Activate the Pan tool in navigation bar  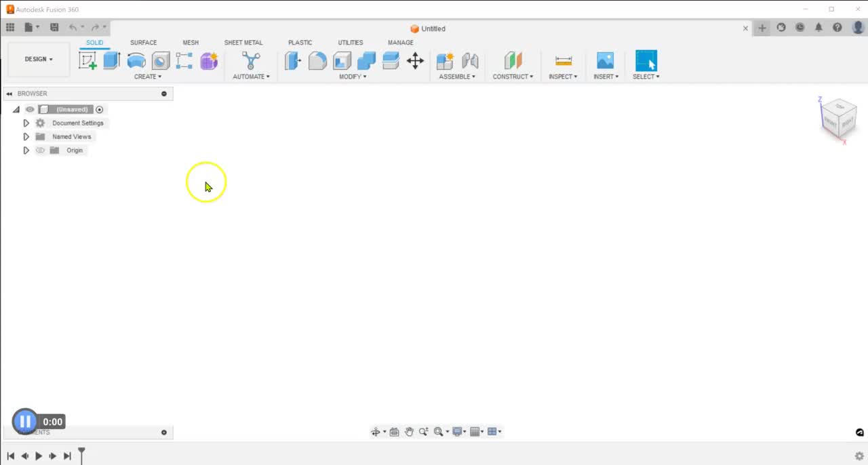click(409, 432)
